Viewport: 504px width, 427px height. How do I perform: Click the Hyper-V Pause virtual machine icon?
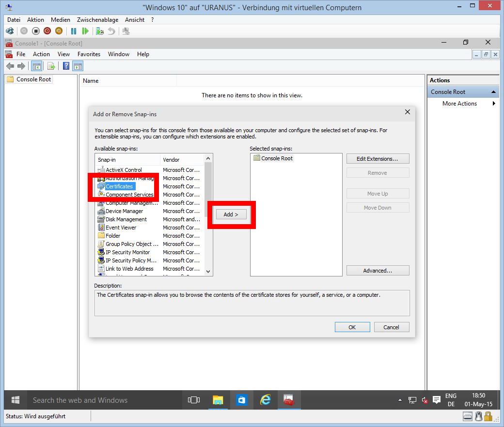point(74,31)
